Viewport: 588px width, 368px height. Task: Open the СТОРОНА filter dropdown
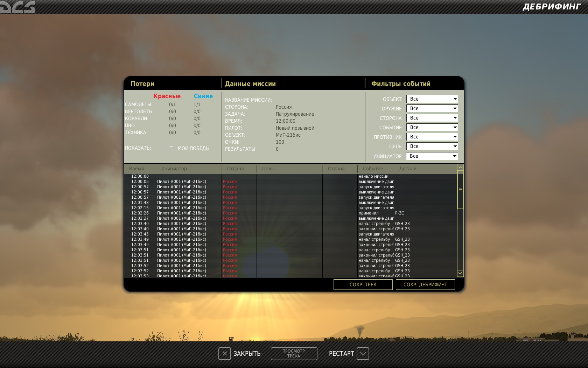point(432,118)
